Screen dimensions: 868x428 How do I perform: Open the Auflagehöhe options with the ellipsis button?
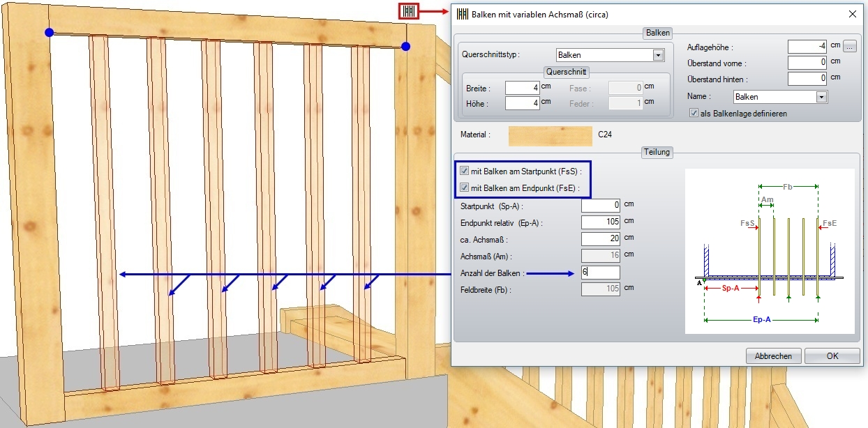click(849, 47)
